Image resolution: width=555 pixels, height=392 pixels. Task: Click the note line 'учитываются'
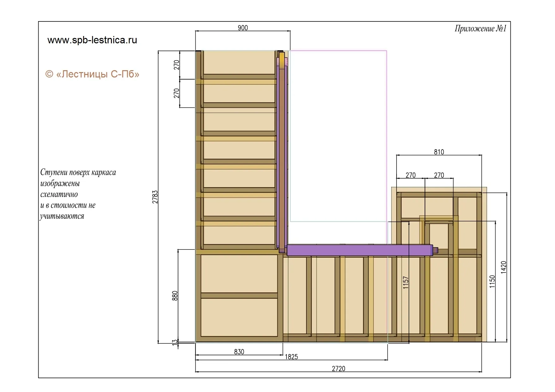click(62, 216)
